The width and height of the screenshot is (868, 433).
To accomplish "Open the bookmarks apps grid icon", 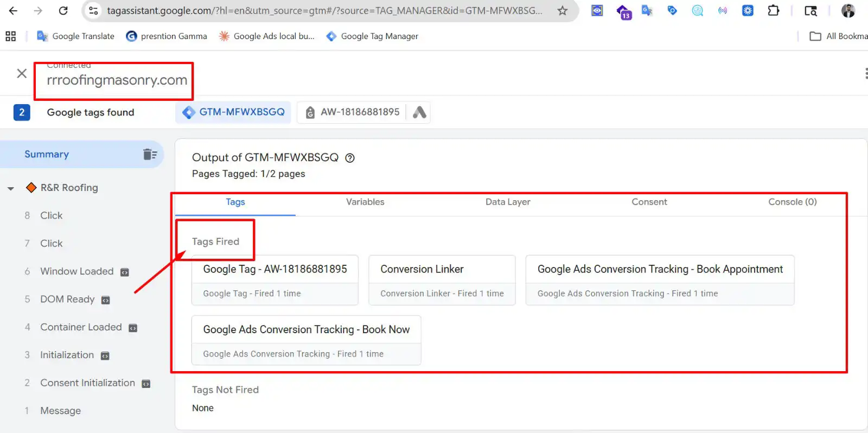I will pos(11,36).
